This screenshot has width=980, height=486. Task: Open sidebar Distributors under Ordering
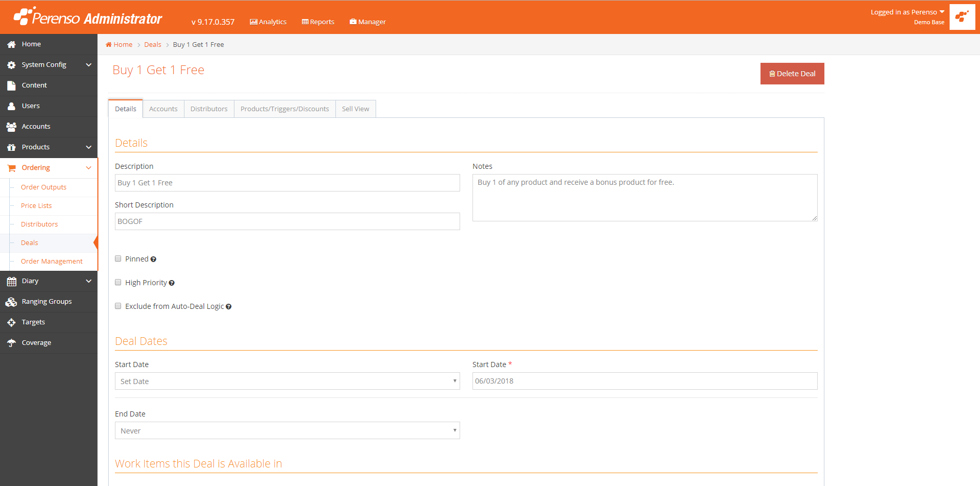click(40, 224)
